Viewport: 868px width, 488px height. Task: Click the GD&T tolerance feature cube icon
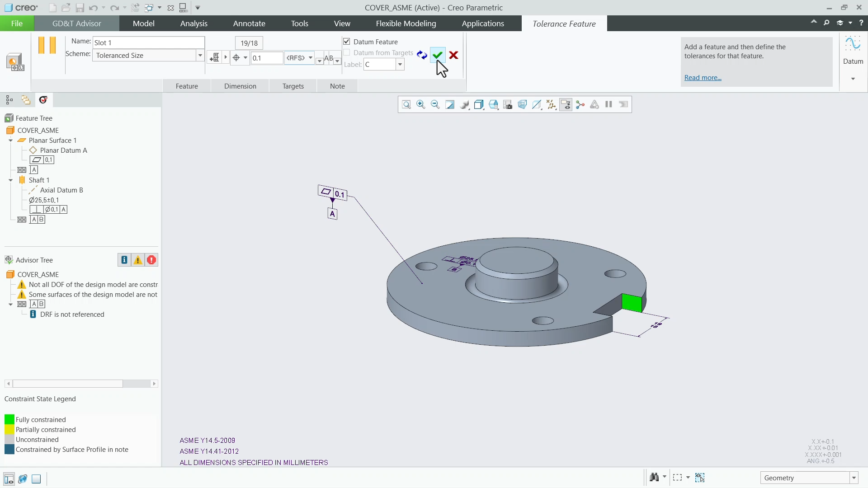click(x=15, y=62)
